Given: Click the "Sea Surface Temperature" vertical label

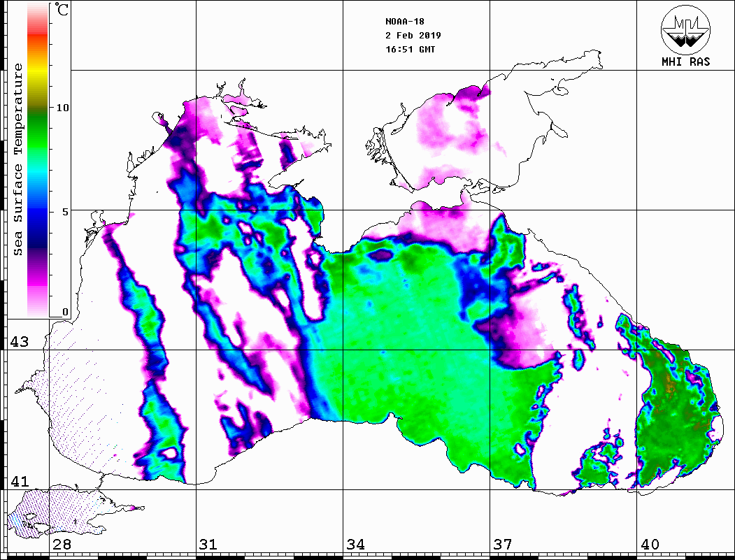Looking at the screenshot, I should [18, 160].
